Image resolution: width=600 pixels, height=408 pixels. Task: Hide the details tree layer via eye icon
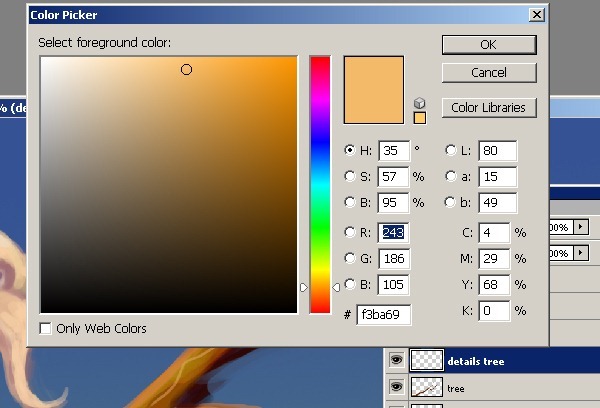click(397, 362)
